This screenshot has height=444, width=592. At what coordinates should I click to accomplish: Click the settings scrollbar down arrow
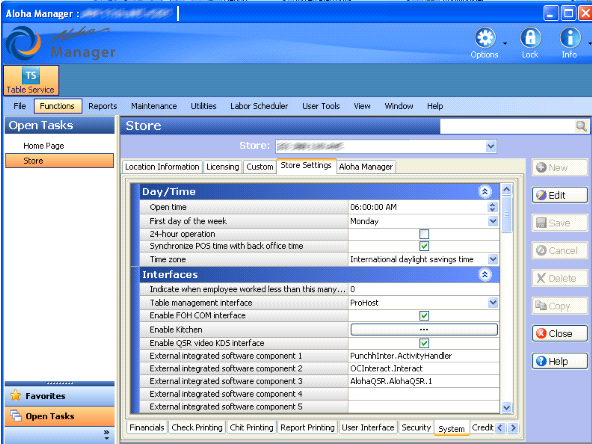pyautogui.click(x=507, y=407)
